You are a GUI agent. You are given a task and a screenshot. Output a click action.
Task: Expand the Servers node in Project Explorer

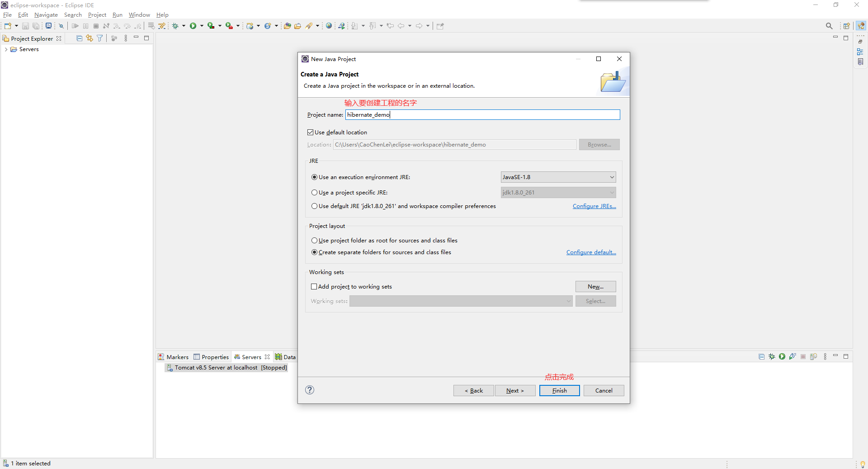(x=6, y=49)
